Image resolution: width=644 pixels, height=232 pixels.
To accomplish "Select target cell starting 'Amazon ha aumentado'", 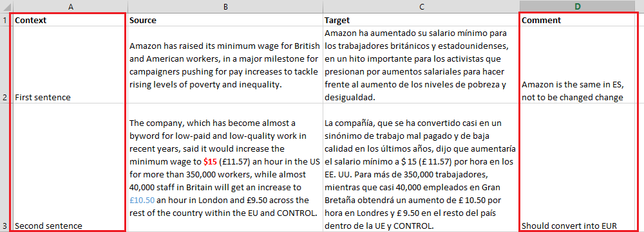I will click(x=421, y=65).
